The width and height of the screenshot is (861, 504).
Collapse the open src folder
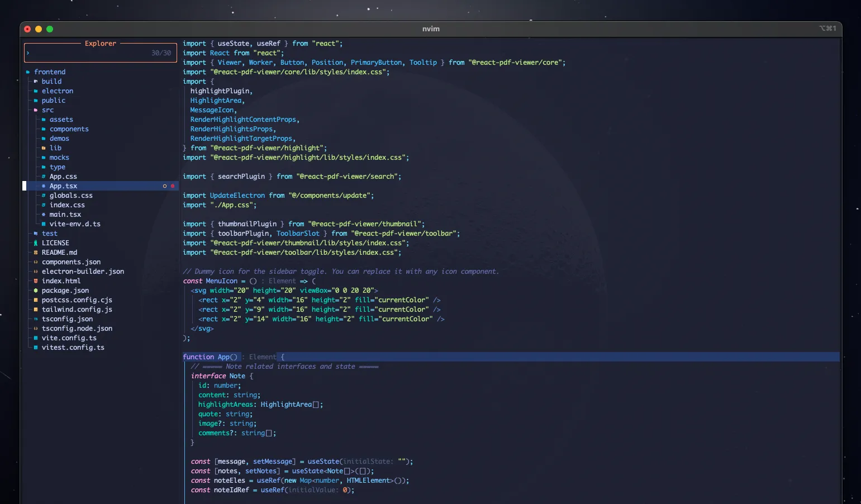tap(47, 110)
